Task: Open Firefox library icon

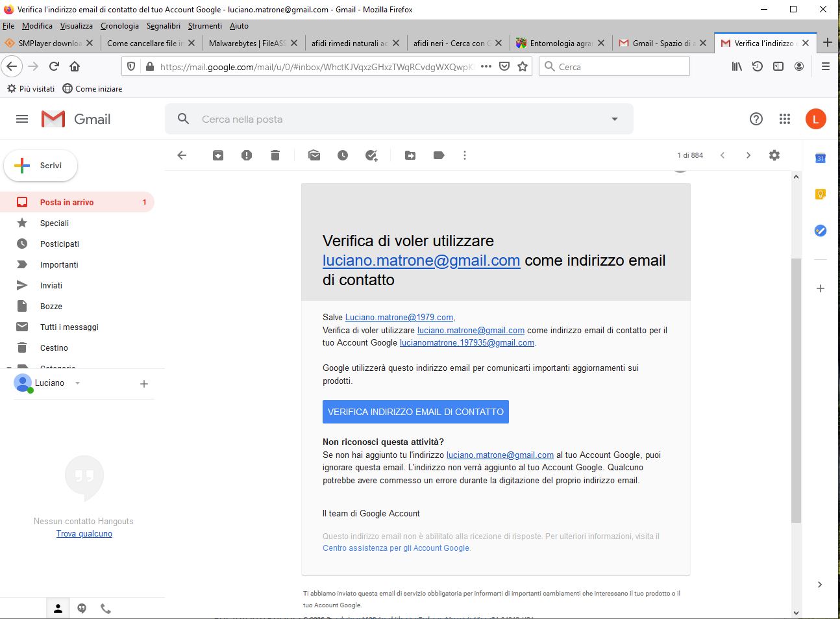Action: point(737,66)
